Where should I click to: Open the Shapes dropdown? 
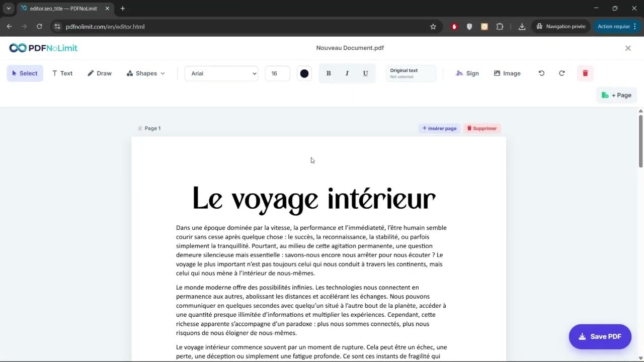tap(145, 73)
